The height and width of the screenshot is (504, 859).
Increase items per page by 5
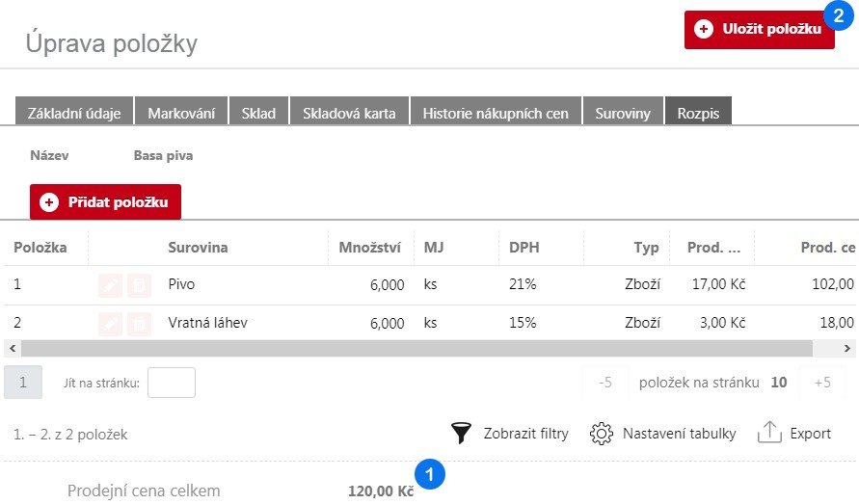click(x=822, y=383)
